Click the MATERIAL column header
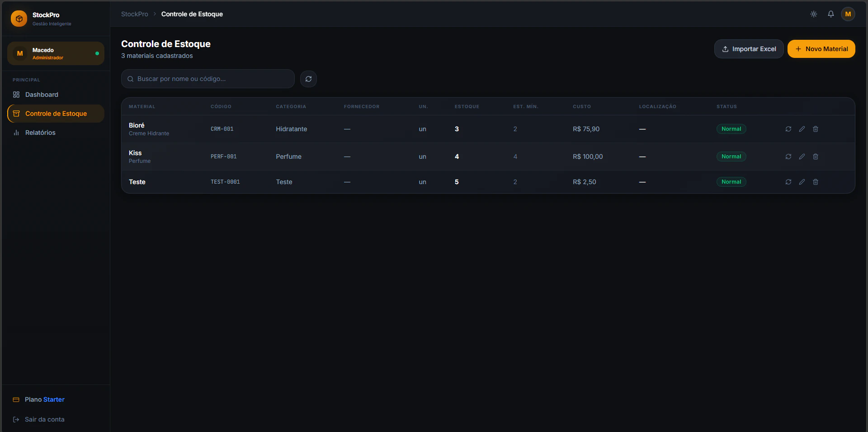The image size is (868, 432). pos(142,107)
